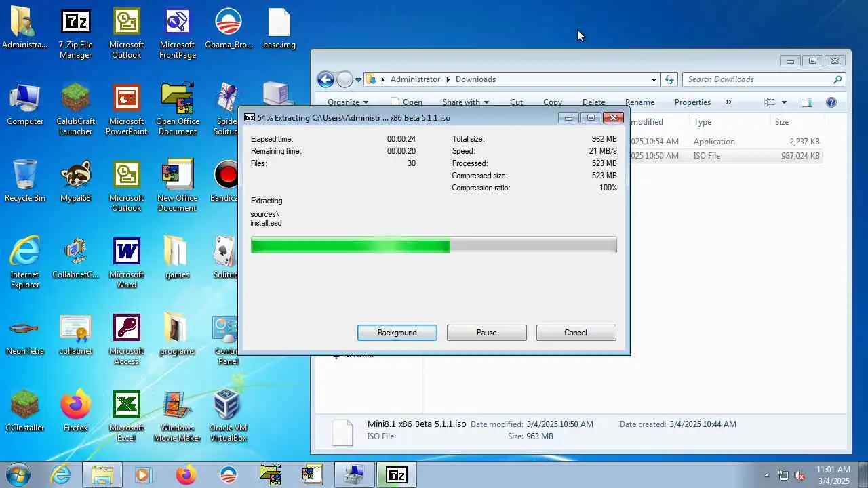
Task: Cancel the 7-Zip extraction
Action: [576, 333]
